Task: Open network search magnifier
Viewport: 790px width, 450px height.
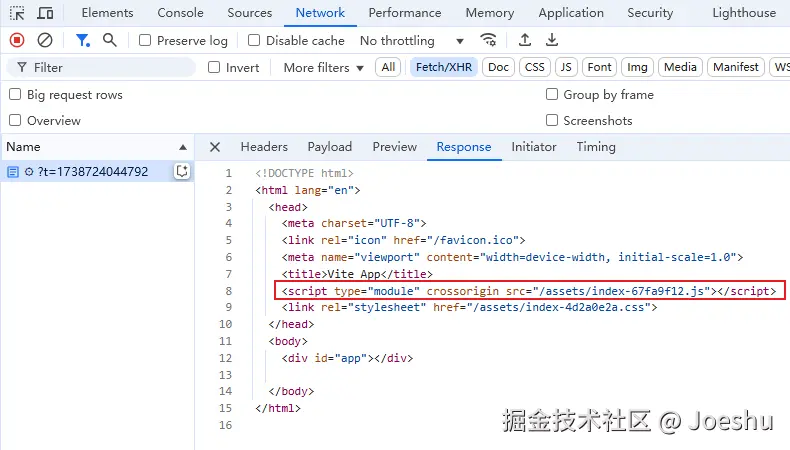Action: point(110,40)
